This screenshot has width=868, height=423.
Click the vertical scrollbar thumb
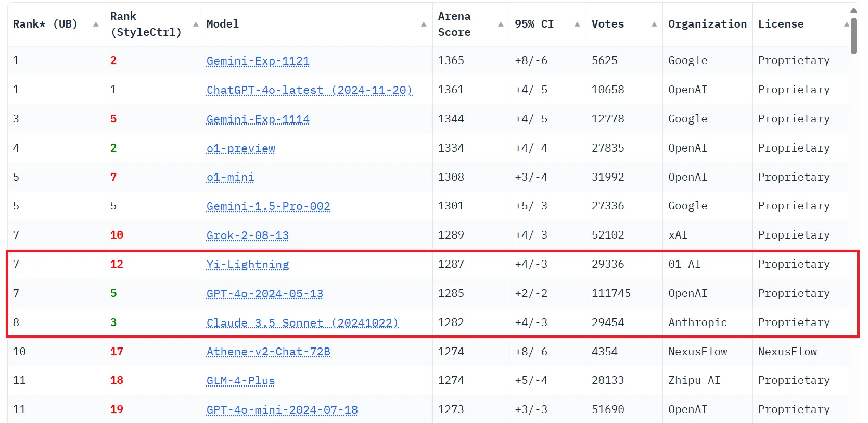point(853,35)
